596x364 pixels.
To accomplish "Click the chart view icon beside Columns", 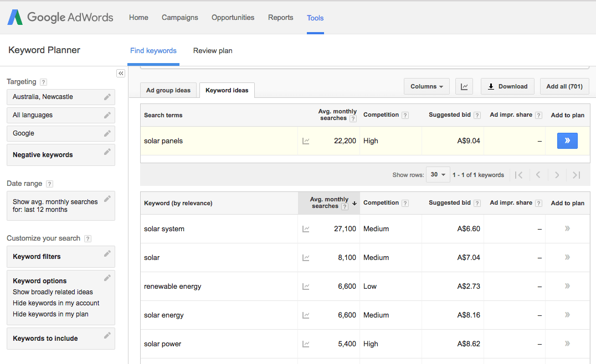I will pos(464,86).
